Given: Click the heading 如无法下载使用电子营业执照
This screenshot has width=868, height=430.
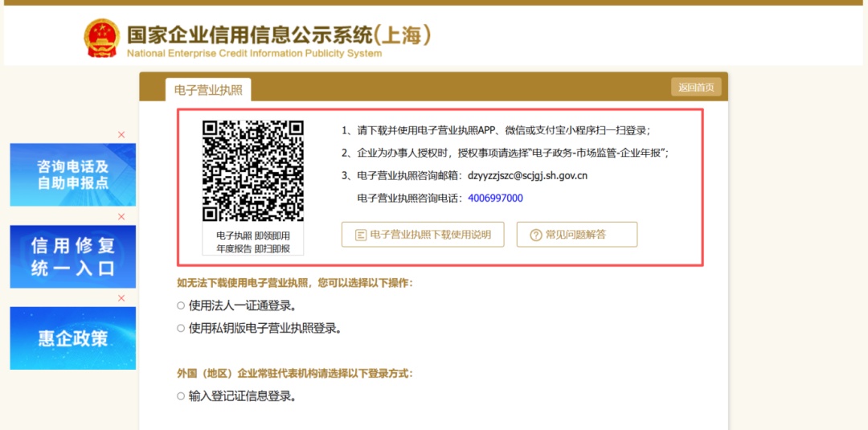Looking at the screenshot, I should (295, 283).
